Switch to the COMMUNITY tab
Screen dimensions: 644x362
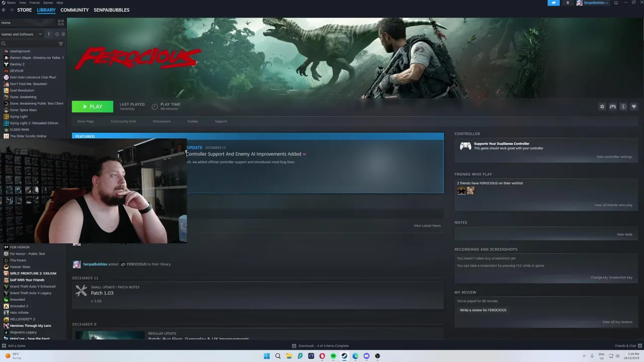(x=74, y=10)
